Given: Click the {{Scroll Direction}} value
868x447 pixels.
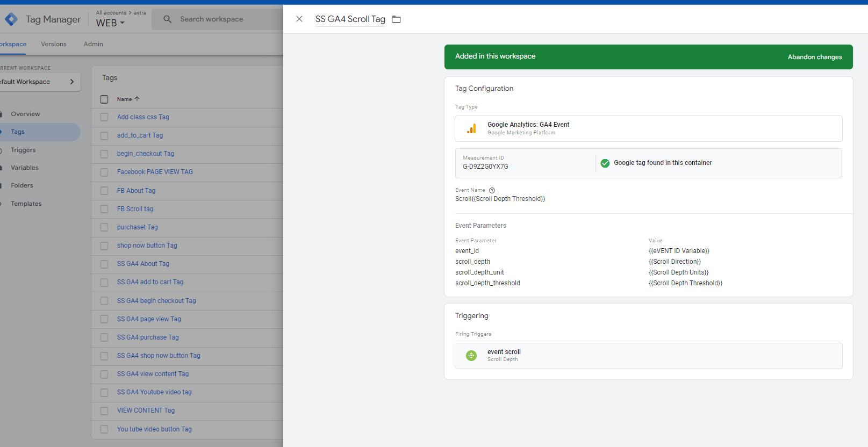Looking at the screenshot, I should (x=675, y=262).
